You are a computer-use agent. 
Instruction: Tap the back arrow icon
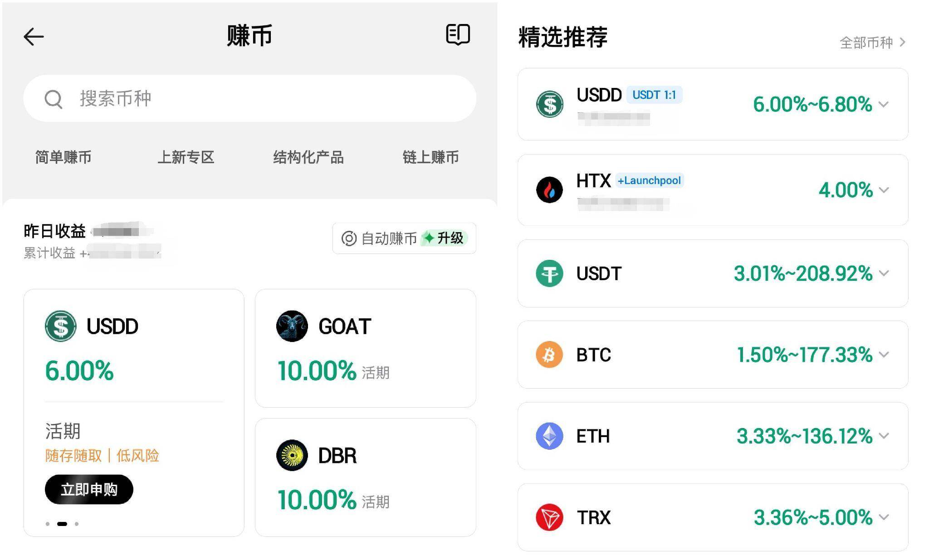(x=34, y=37)
